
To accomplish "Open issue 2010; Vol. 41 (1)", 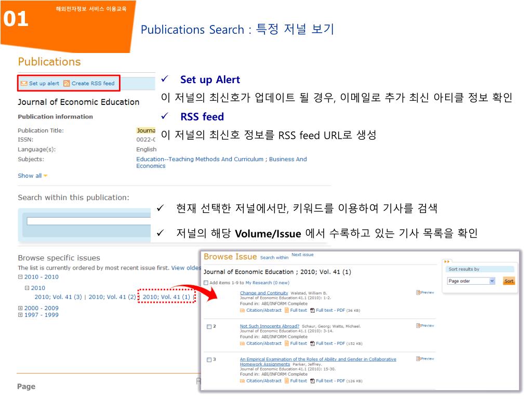I will click(166, 297).
